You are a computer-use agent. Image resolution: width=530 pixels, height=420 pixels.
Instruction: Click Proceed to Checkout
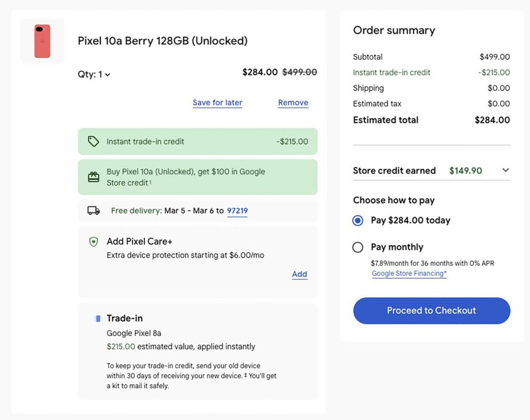431,310
